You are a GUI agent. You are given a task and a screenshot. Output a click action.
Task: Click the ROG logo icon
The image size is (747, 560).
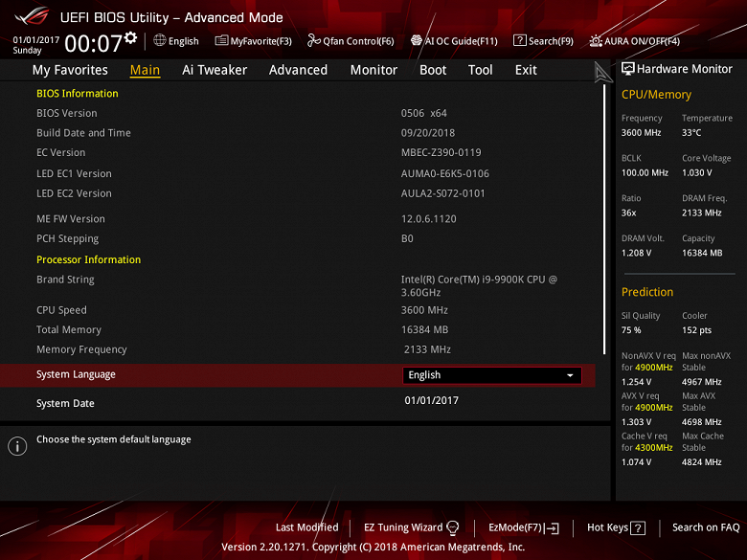coord(33,16)
